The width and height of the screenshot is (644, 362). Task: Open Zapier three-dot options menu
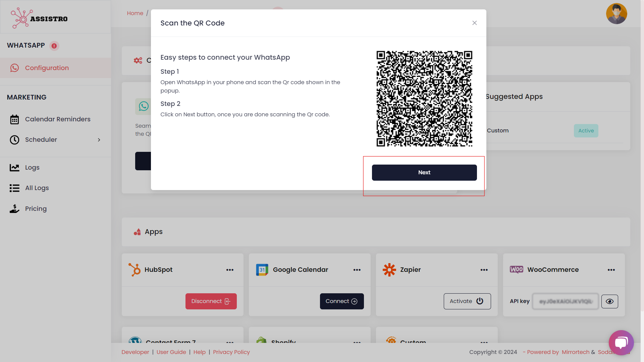tap(484, 270)
